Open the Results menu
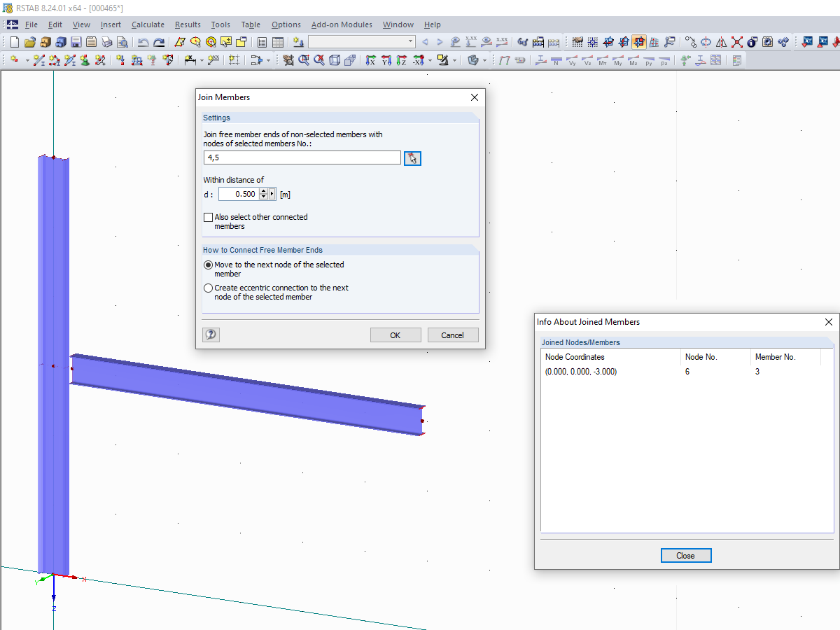Image resolution: width=840 pixels, height=630 pixels. click(x=188, y=24)
